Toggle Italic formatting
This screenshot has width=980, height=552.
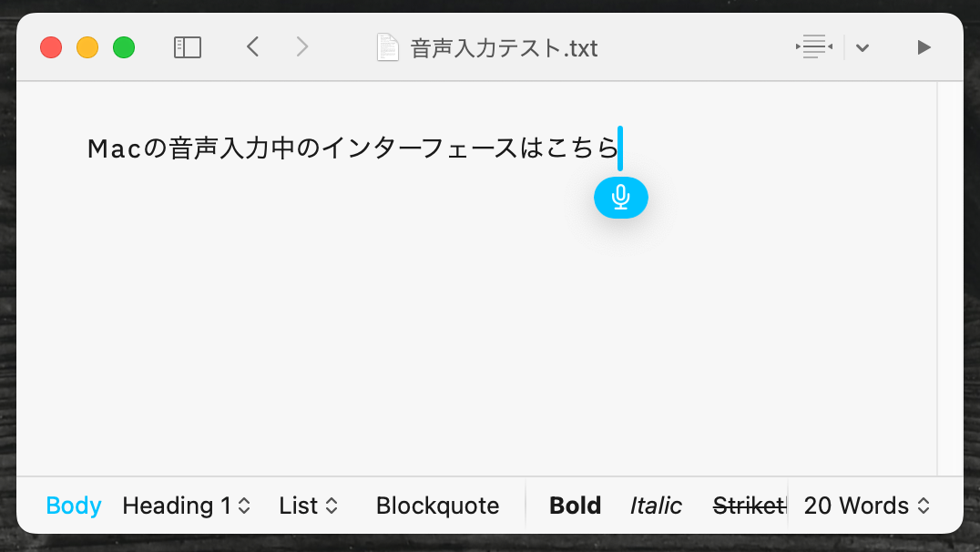656,506
